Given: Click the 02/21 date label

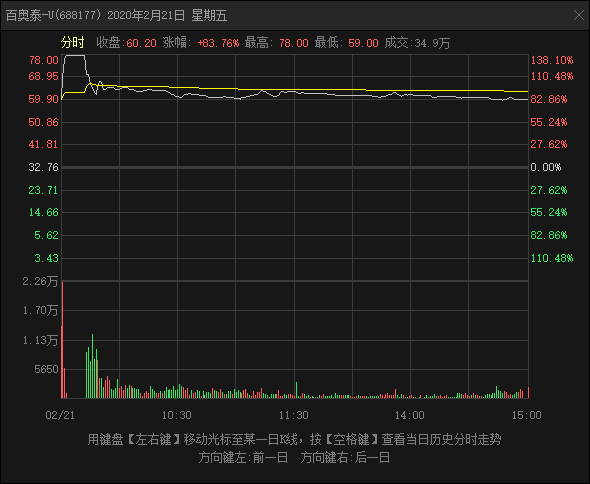Looking at the screenshot, I should (x=60, y=415).
